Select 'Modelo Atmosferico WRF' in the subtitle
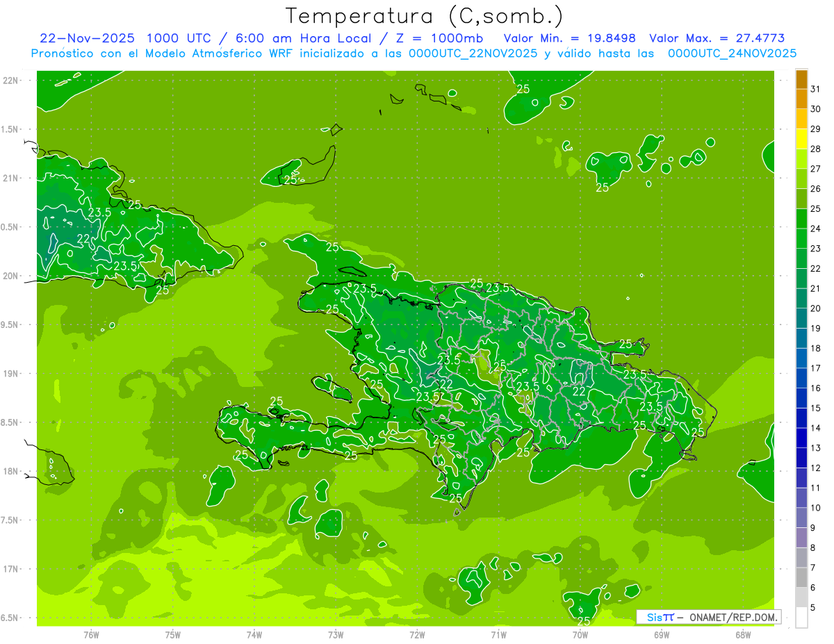This screenshot has width=834, height=644. 217,53
